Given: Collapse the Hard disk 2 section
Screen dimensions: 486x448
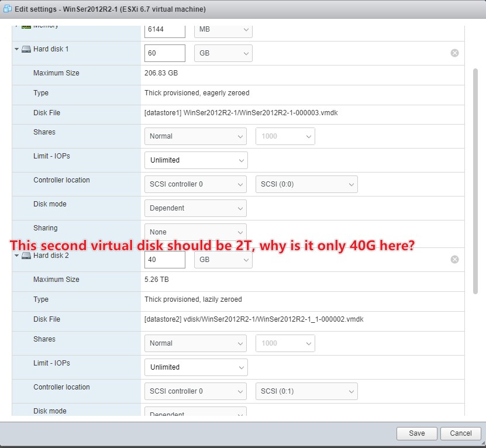Looking at the screenshot, I should pyautogui.click(x=16, y=256).
